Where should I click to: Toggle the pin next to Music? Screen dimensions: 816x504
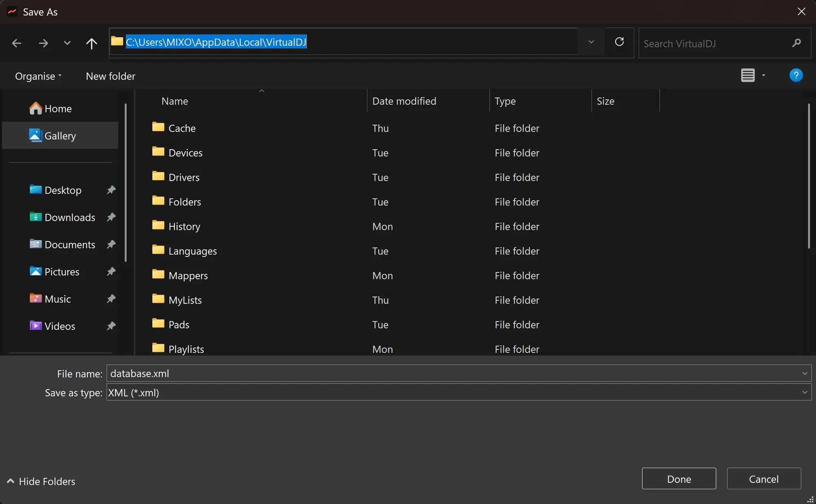(111, 299)
